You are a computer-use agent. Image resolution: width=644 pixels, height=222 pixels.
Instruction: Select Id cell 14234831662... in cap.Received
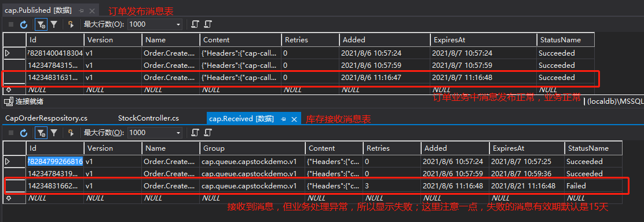pos(55,186)
